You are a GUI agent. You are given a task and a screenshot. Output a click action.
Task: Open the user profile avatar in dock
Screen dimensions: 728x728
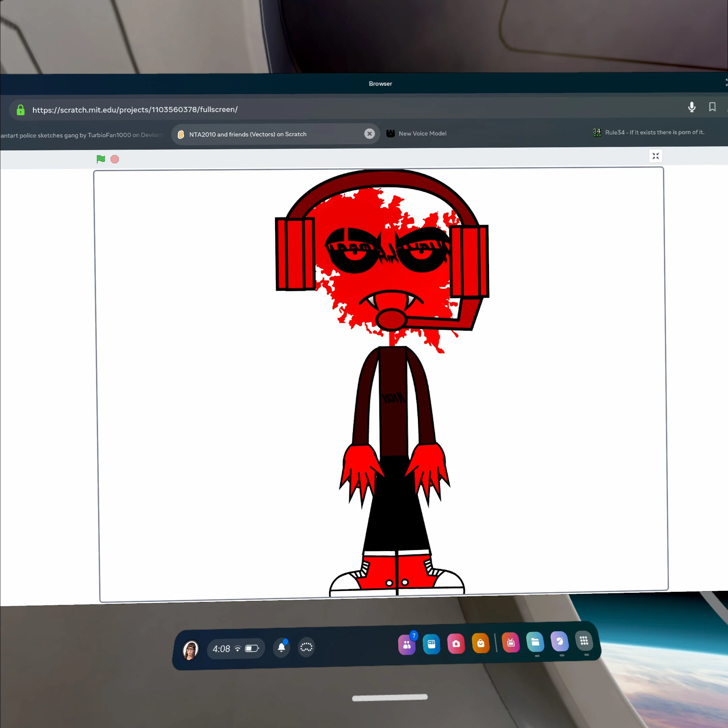(190, 650)
